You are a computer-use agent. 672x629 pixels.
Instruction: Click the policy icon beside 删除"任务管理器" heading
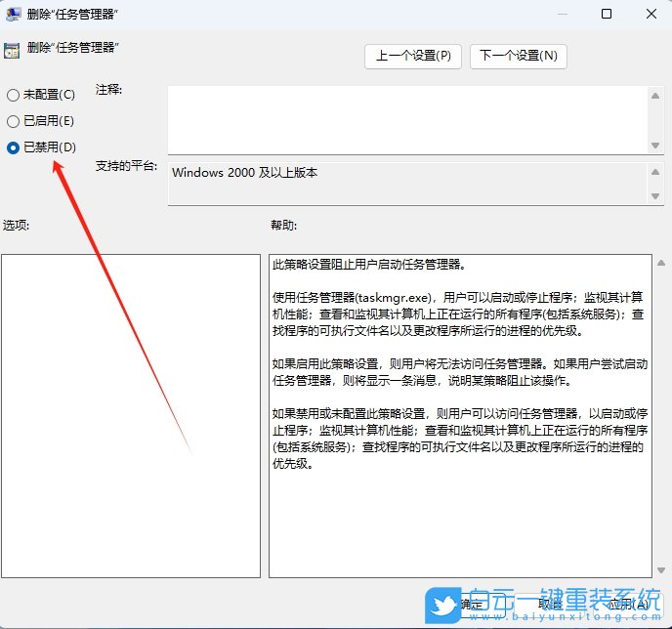tap(12, 51)
